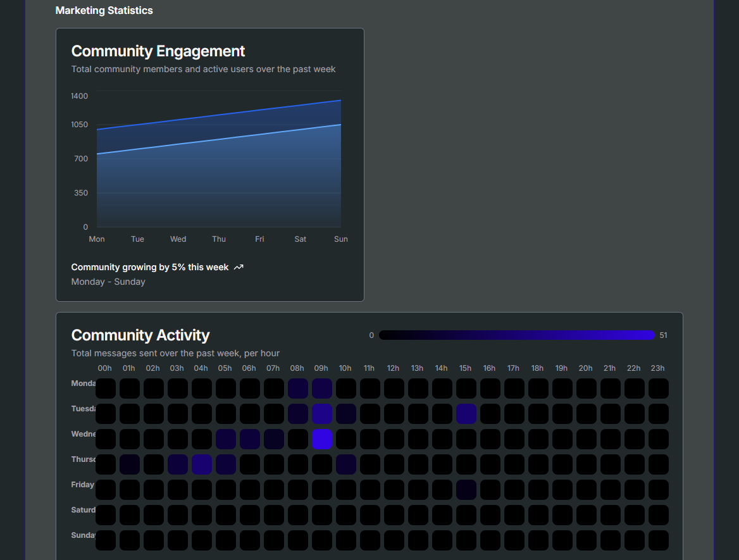Click the Community Activity section title
The height and width of the screenshot is (560, 739).
click(x=140, y=335)
